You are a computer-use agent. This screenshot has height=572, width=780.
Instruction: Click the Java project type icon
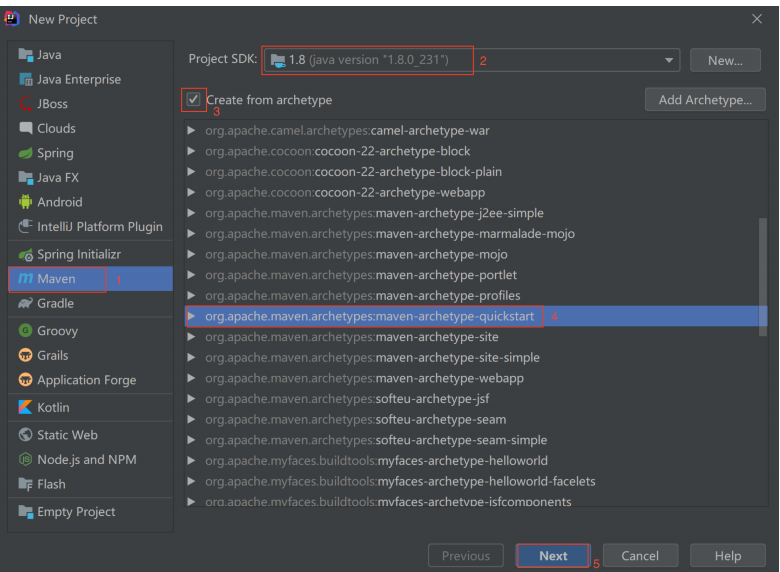click(x=25, y=55)
